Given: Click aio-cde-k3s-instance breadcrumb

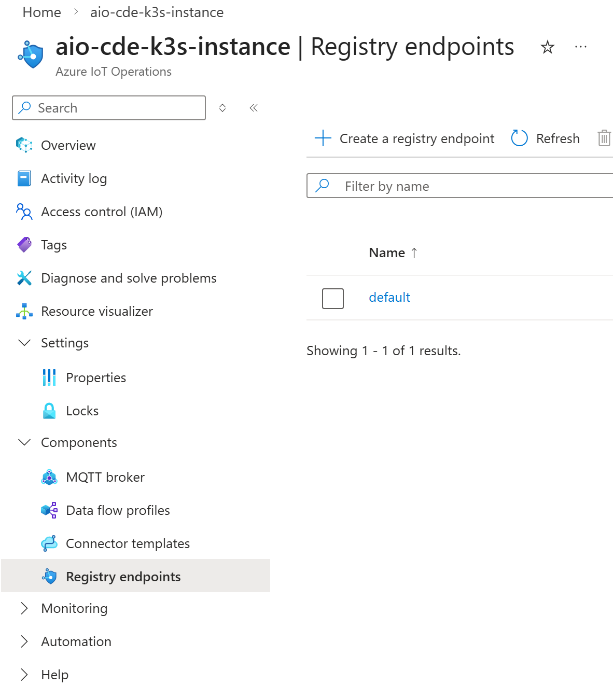Looking at the screenshot, I should pyautogui.click(x=157, y=12).
